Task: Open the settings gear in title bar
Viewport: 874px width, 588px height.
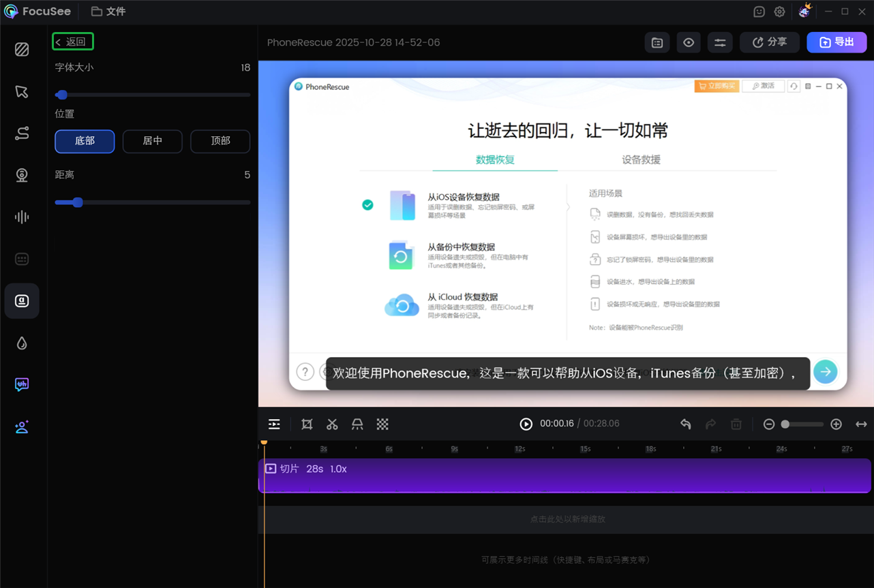Action: pyautogui.click(x=780, y=12)
